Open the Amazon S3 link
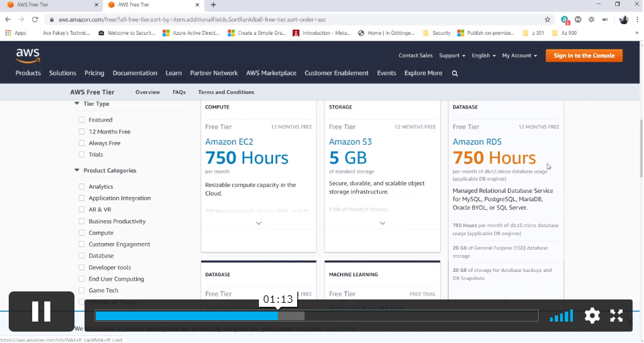 click(350, 142)
